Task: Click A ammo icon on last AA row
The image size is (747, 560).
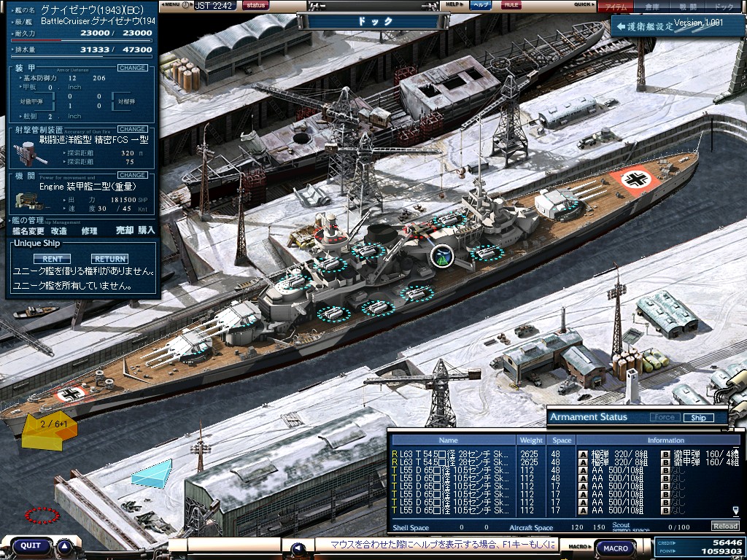Action: pyautogui.click(x=583, y=510)
